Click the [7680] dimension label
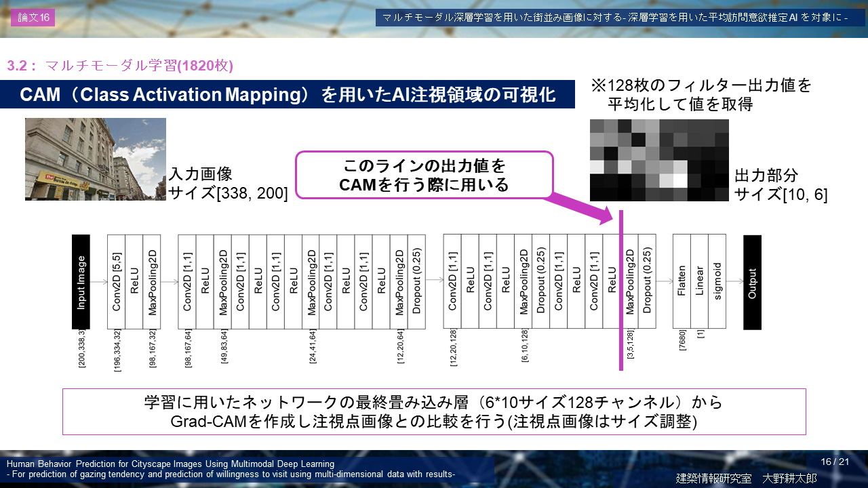This screenshot has height=488, width=868. click(x=682, y=344)
